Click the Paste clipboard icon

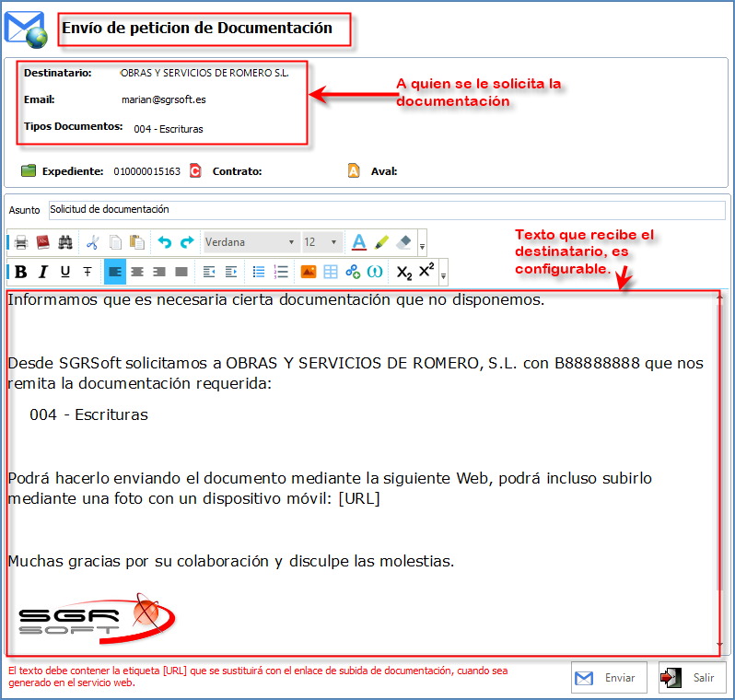[x=137, y=242]
